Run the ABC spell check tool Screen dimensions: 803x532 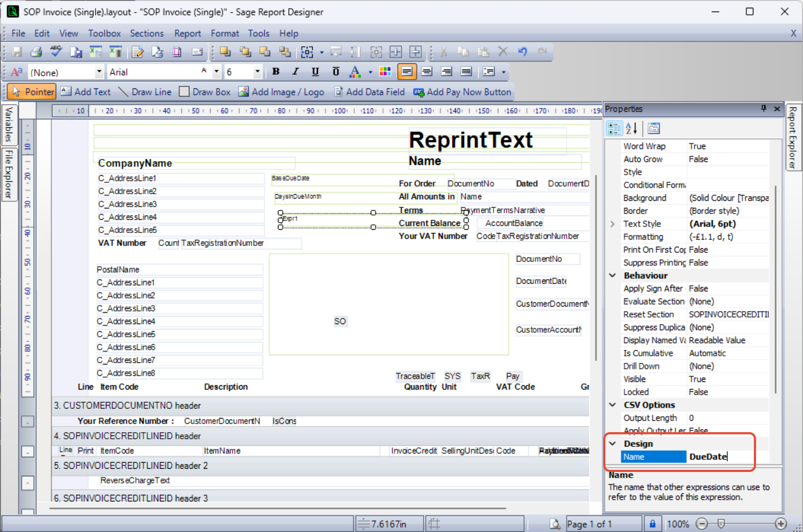point(56,52)
